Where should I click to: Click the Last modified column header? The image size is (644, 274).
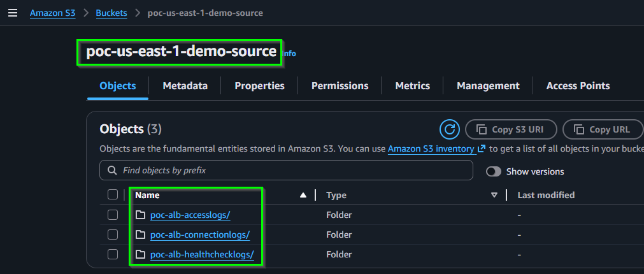point(546,195)
